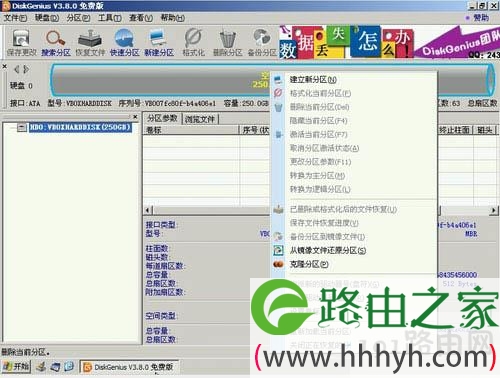Go to next disk with right arrow
The height and width of the screenshot is (378, 500).
click(26, 69)
